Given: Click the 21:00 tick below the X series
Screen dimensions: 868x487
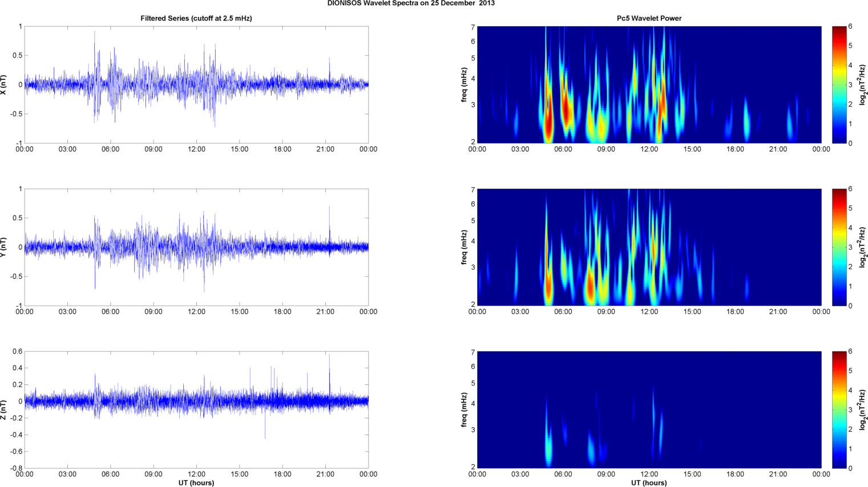Looking at the screenshot, I should click(325, 149).
